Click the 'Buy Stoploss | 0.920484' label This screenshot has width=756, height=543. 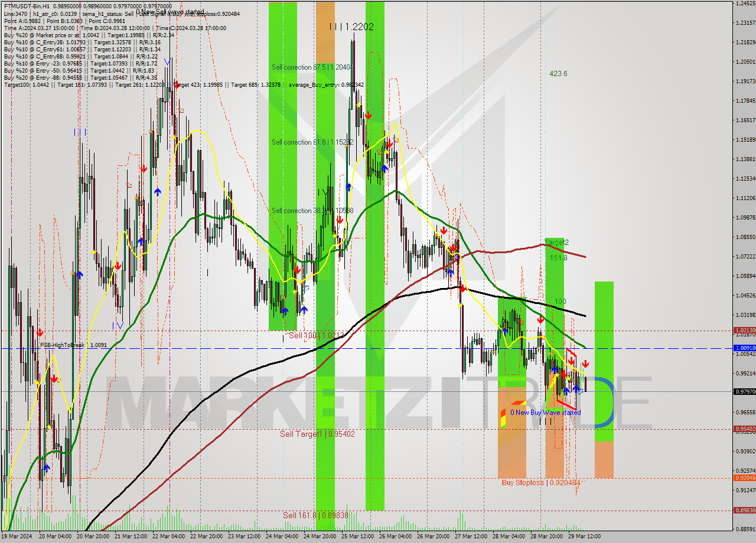tap(542, 482)
